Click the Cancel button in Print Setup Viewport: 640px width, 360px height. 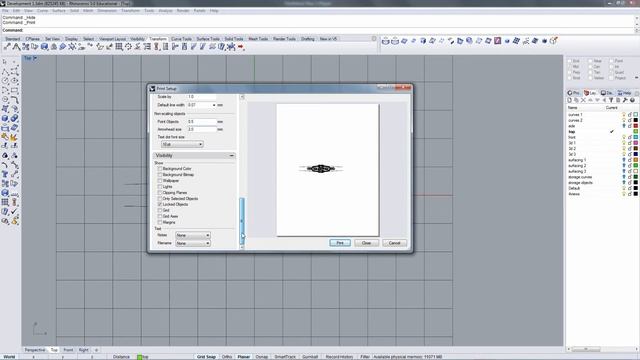pyautogui.click(x=394, y=243)
